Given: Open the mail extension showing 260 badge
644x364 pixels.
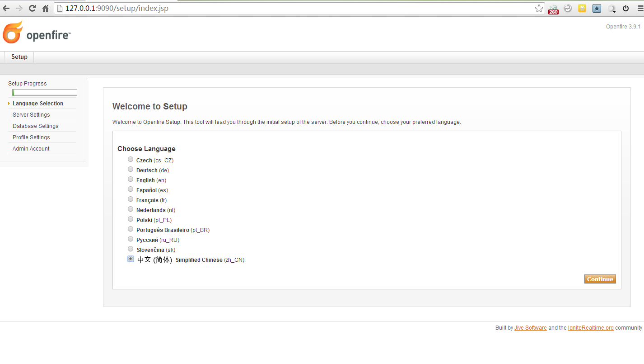Looking at the screenshot, I should [553, 9].
